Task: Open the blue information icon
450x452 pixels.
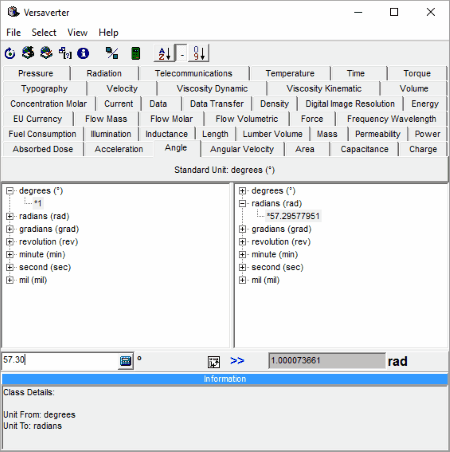Action: pos(83,53)
